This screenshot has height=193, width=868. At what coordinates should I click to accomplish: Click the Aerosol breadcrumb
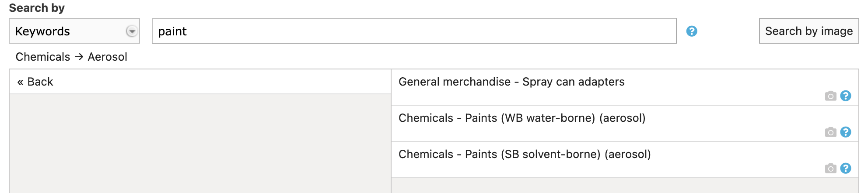(x=108, y=57)
